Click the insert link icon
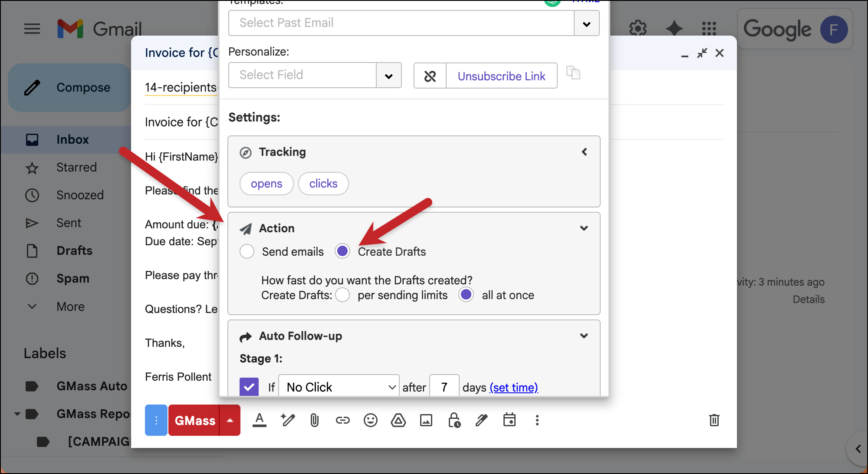Viewport: 868px width, 474px height. [x=342, y=420]
